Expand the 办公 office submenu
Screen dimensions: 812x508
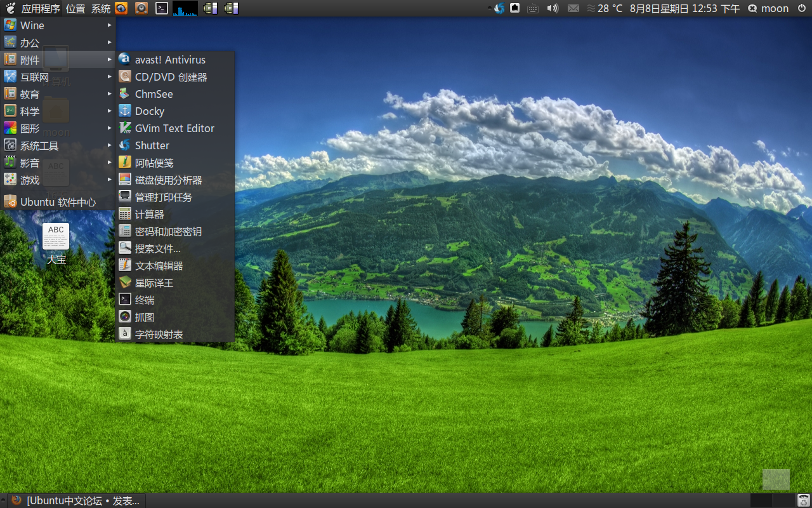tap(58, 43)
